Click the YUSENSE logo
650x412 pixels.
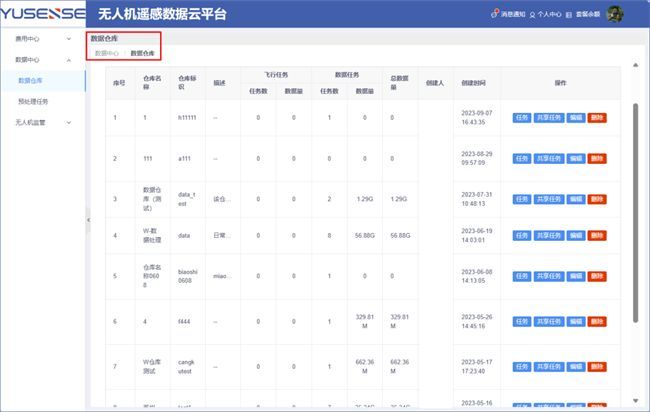[43, 13]
